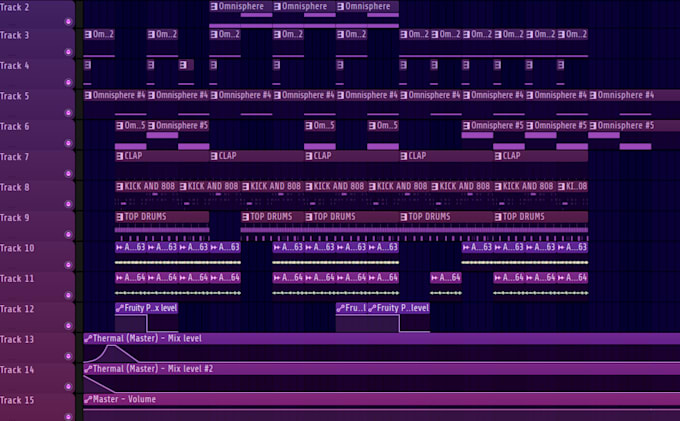
Task: Click automation icon on Fruity P..x level clip
Action: point(120,308)
